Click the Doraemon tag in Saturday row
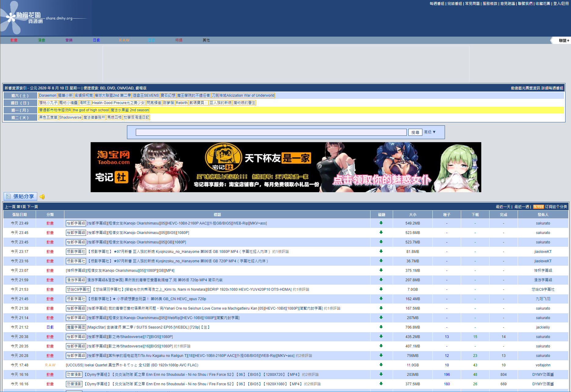Screen dimensions: 571x392 tap(48, 95)
